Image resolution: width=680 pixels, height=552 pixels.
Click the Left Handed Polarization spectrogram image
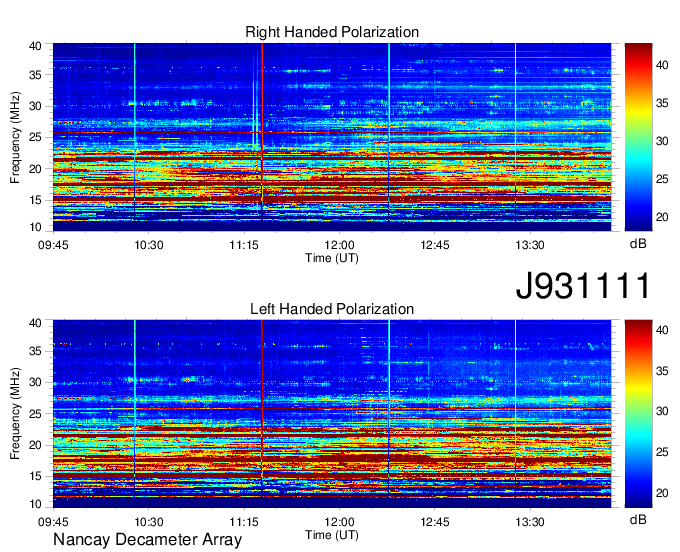point(332,414)
